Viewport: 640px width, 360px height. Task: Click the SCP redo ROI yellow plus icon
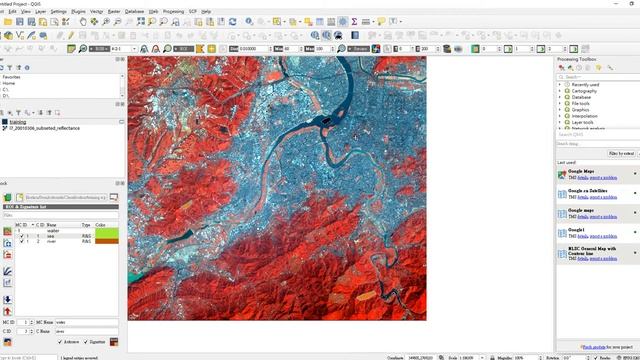tap(211, 49)
